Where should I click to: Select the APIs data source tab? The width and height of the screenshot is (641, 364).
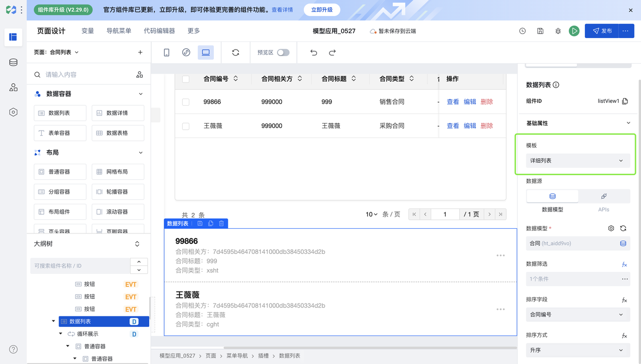tap(603, 196)
